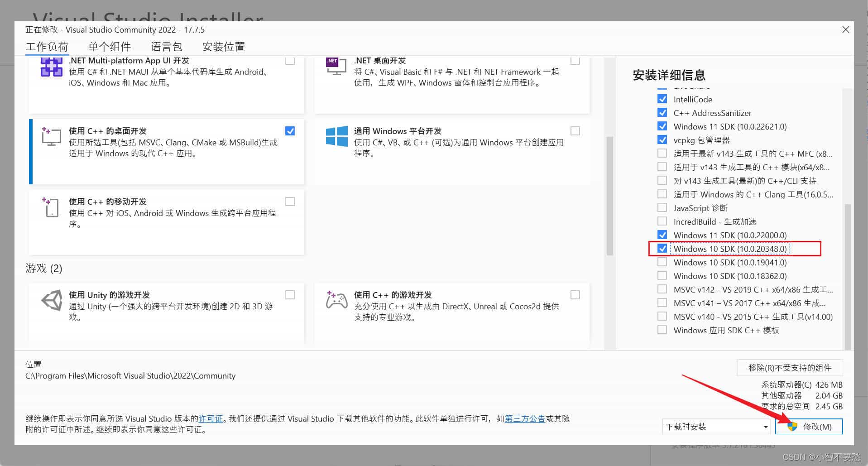The height and width of the screenshot is (466, 868).
Task: Click the C++ desktop development monitor icon
Action: coord(51,136)
